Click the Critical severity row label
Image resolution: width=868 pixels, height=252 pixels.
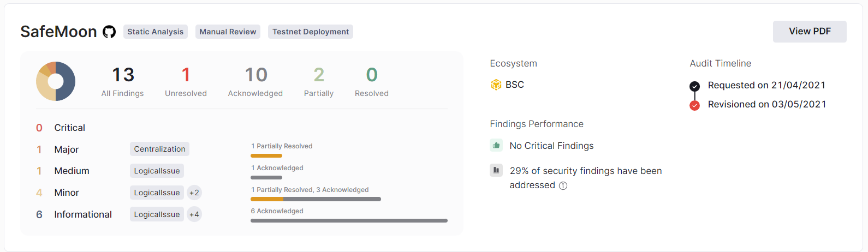[x=70, y=128]
